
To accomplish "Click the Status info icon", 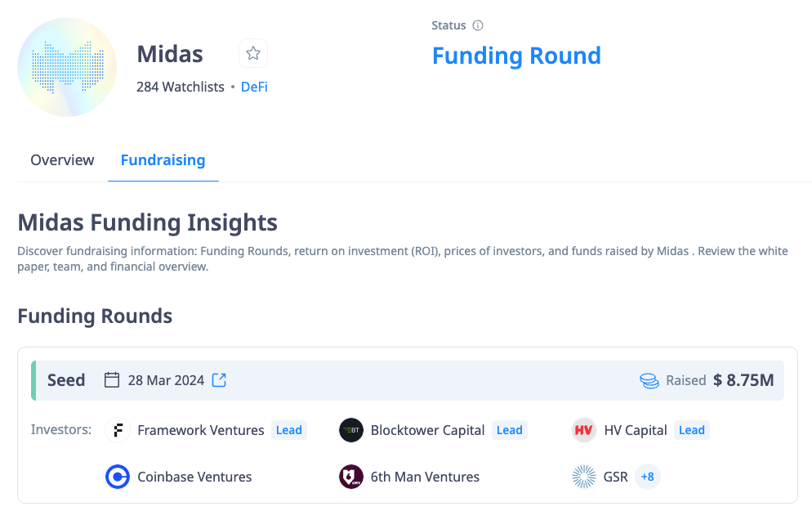I will [478, 25].
